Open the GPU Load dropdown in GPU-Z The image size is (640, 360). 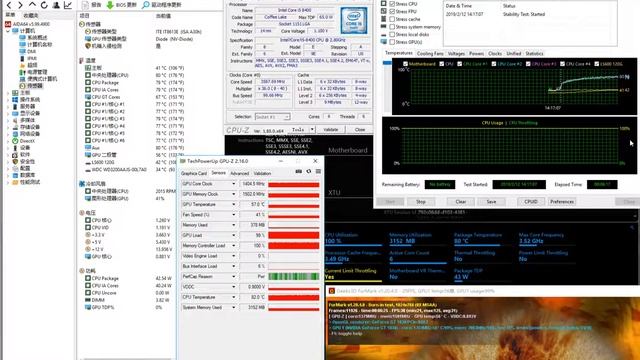pyautogui.click(x=233, y=236)
